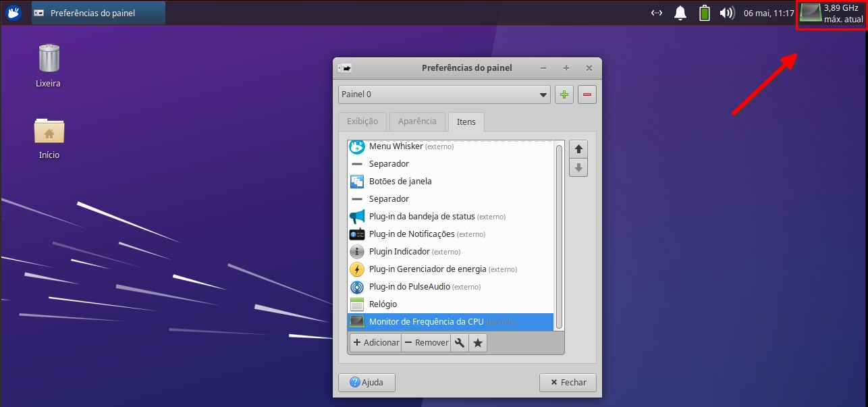
Task: Remove the selected panel item with Remover
Action: tap(426, 342)
